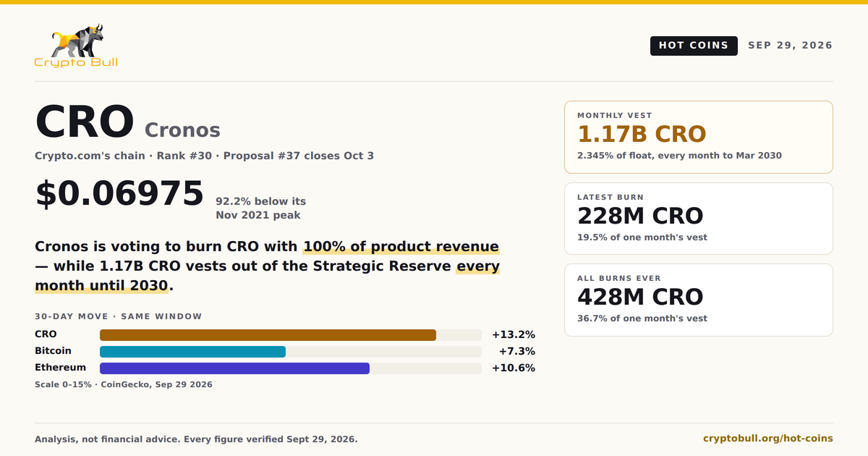
Task: Click the CRO ticker heading
Action: [x=85, y=122]
